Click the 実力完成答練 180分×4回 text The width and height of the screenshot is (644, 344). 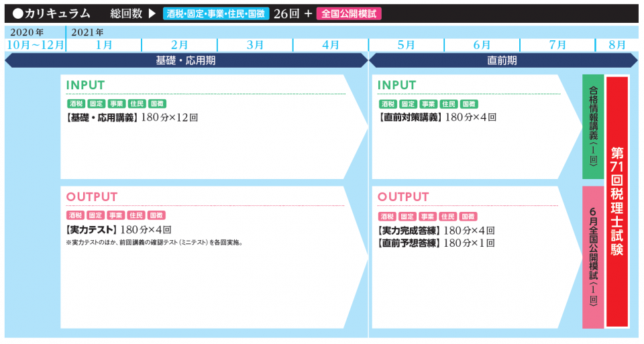tap(436, 230)
